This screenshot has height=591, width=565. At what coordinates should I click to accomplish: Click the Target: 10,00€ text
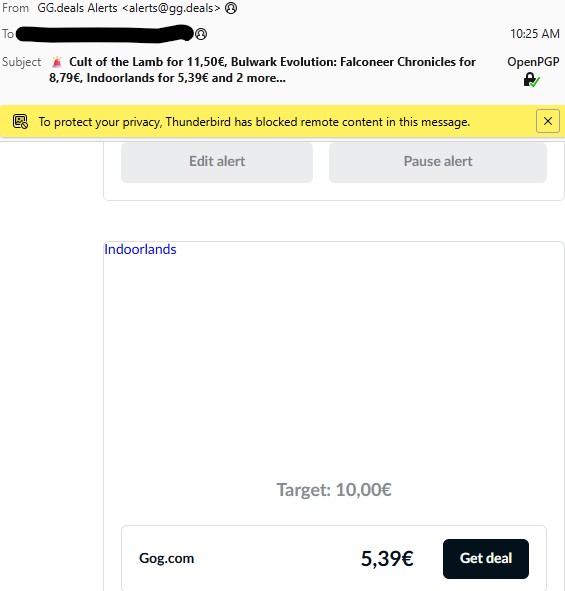(334, 490)
